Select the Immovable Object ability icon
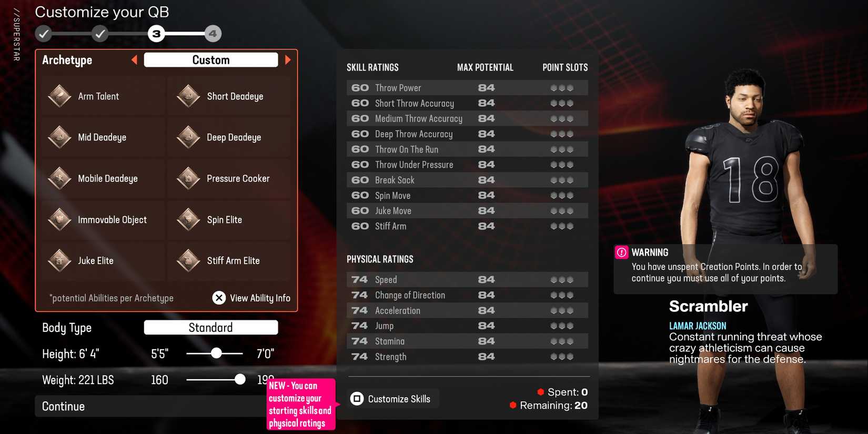This screenshot has width=868, height=434. click(59, 219)
